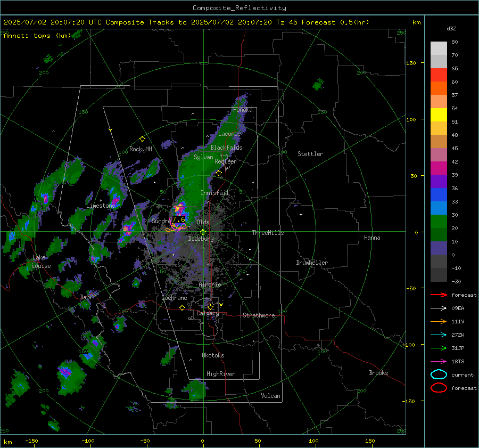The width and height of the screenshot is (479, 448).
Task: Click the Composite_Reflectivity title
Action: [240, 8]
